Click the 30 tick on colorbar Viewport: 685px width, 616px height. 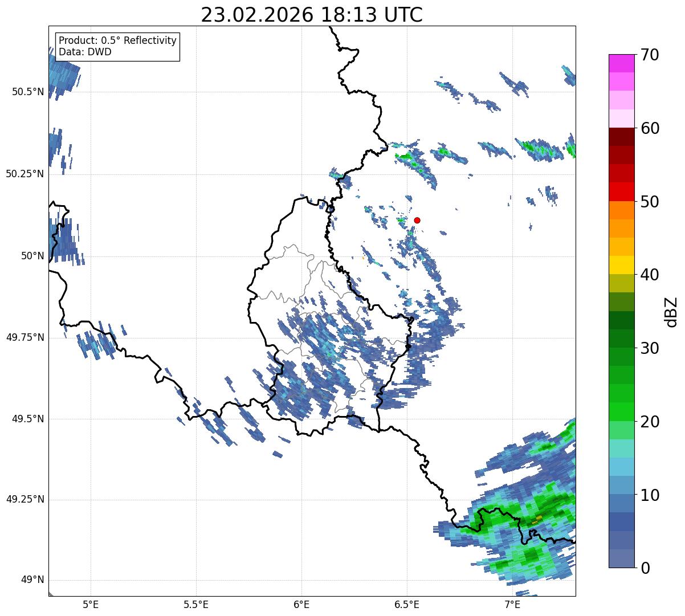(x=650, y=348)
